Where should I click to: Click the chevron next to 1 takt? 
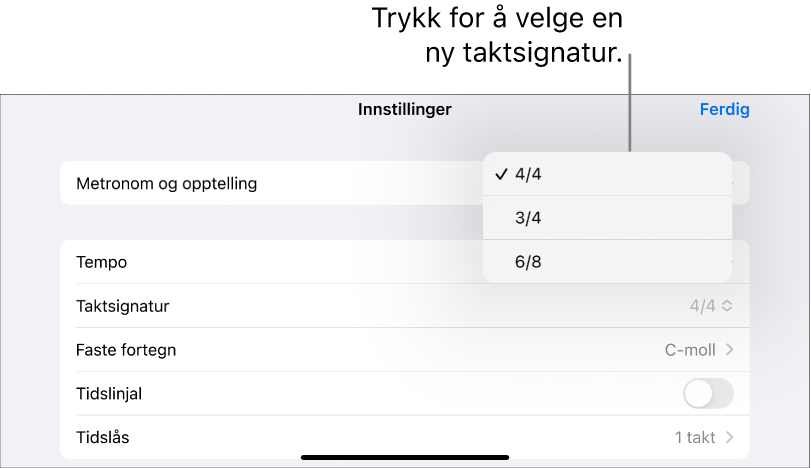pyautogui.click(x=730, y=438)
